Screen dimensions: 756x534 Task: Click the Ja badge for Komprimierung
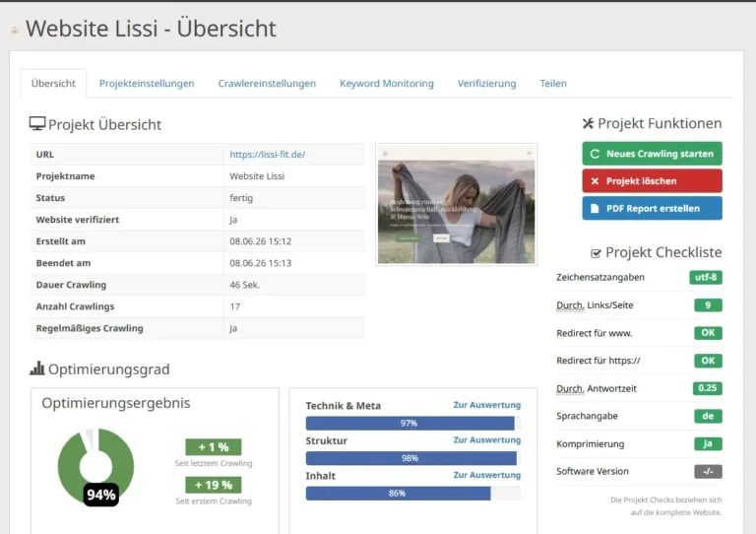709,443
